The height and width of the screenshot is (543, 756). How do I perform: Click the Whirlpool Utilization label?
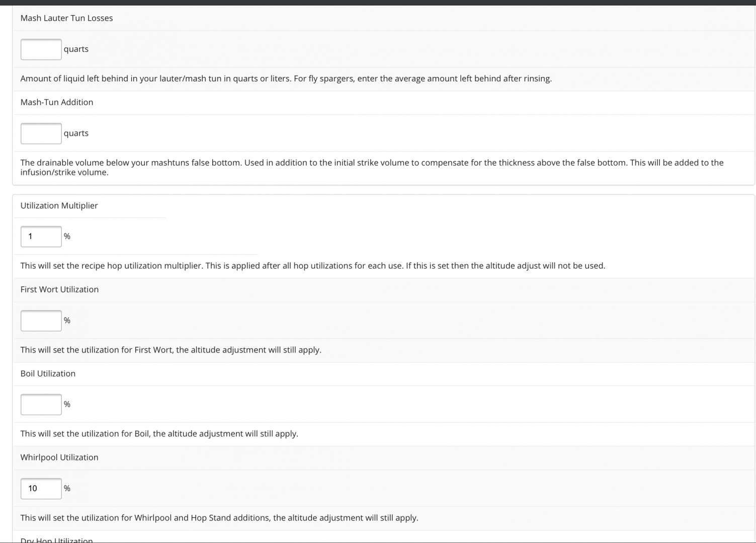59,458
